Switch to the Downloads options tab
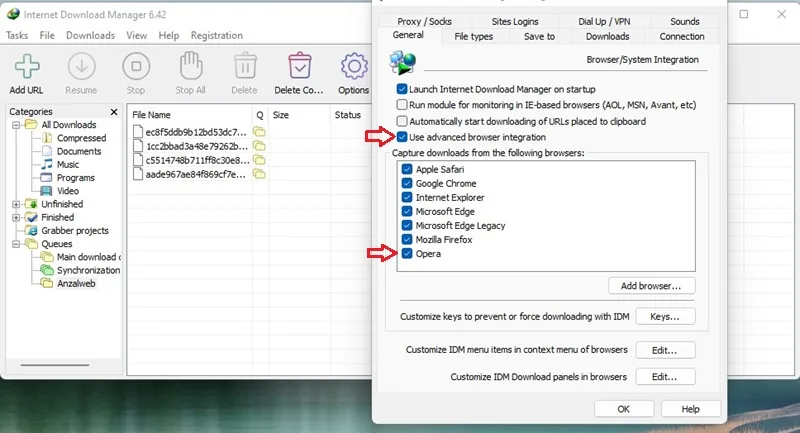Viewport: 800px width, 433px height. 607,37
